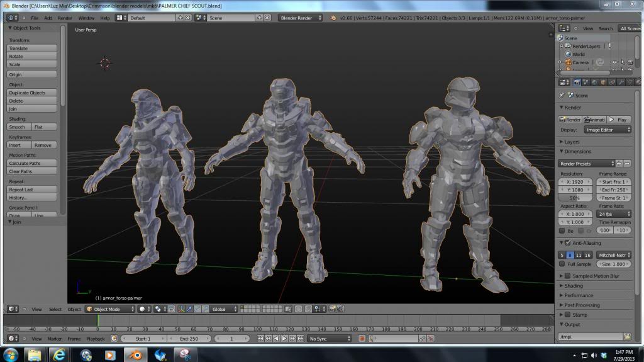Click the OpenGL render animation icon

(x=340, y=309)
